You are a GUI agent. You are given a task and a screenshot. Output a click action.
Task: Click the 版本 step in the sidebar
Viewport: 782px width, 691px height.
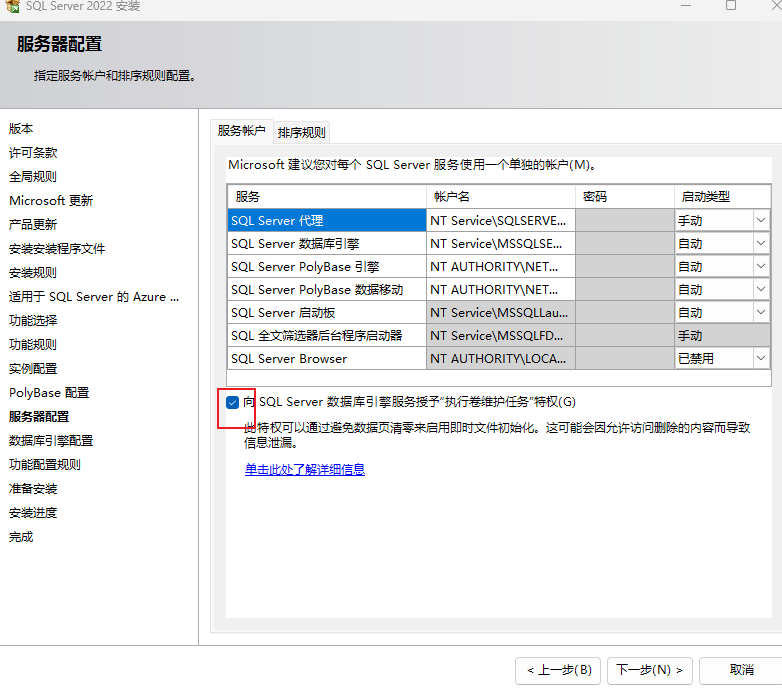click(x=21, y=129)
